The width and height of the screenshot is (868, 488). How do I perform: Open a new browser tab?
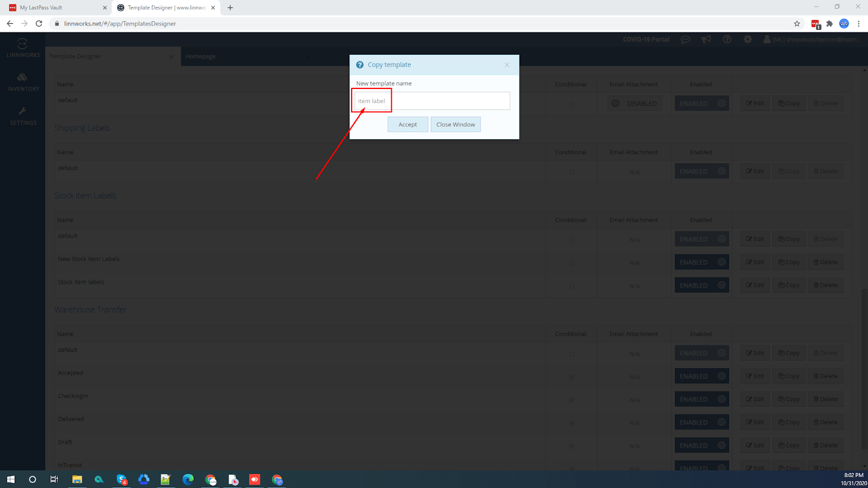(x=230, y=8)
